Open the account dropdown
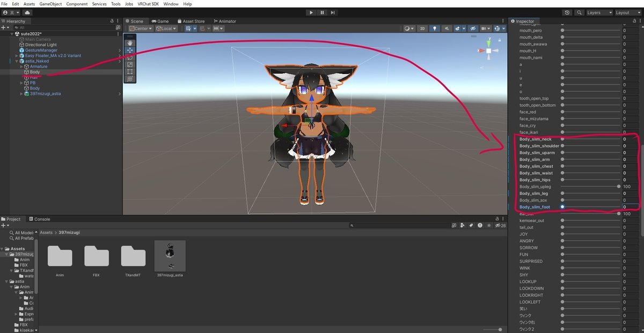 click(x=11, y=12)
